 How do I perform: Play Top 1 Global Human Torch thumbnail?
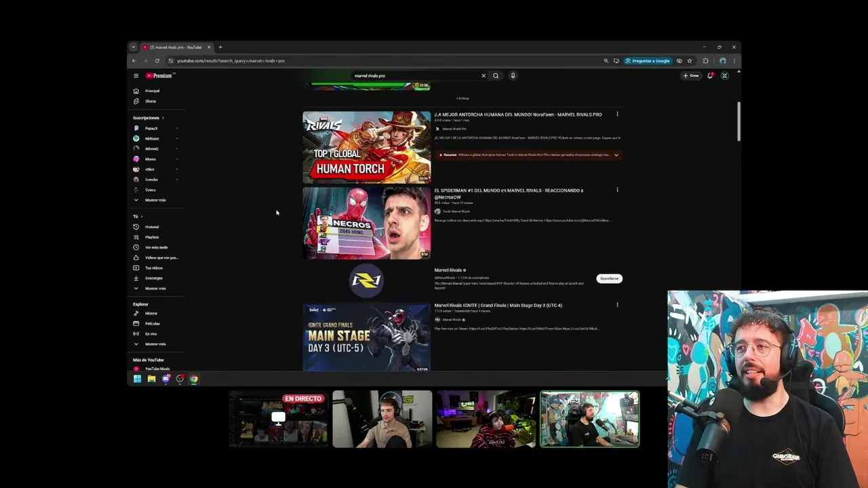[366, 148]
